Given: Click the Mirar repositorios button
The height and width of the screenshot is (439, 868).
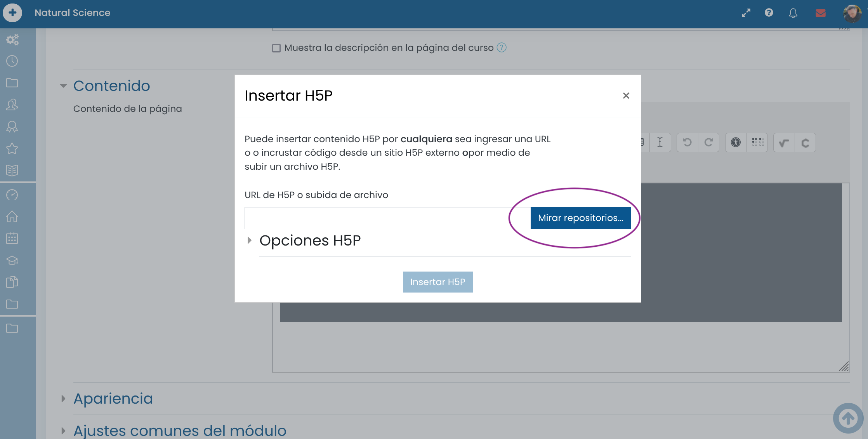Looking at the screenshot, I should click(580, 218).
